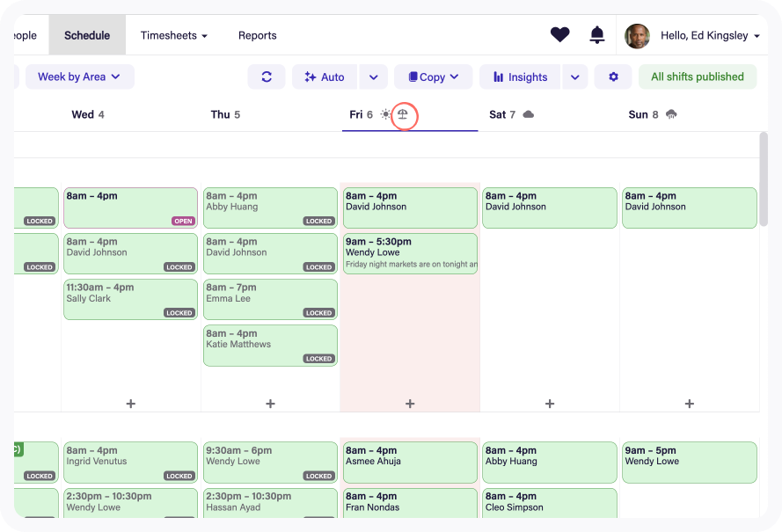Click the refresh schedule icon
The width and height of the screenshot is (782, 532).
(x=267, y=77)
